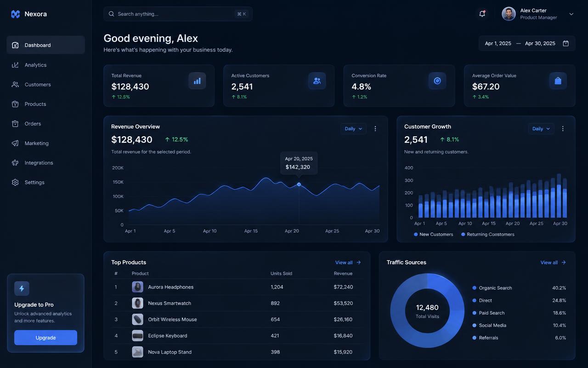Image resolution: width=588 pixels, height=368 pixels.
Task: Click the Conversion Rate target icon
Action: 437,81
